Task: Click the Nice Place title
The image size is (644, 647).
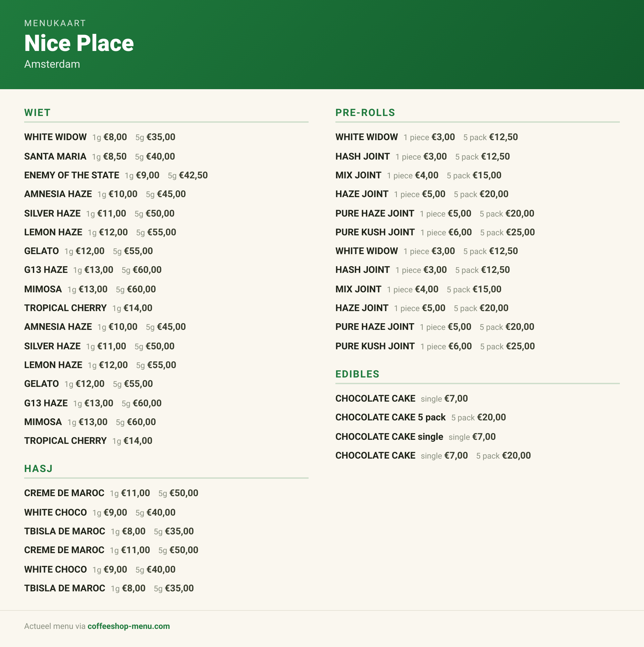Action: pyautogui.click(x=79, y=43)
